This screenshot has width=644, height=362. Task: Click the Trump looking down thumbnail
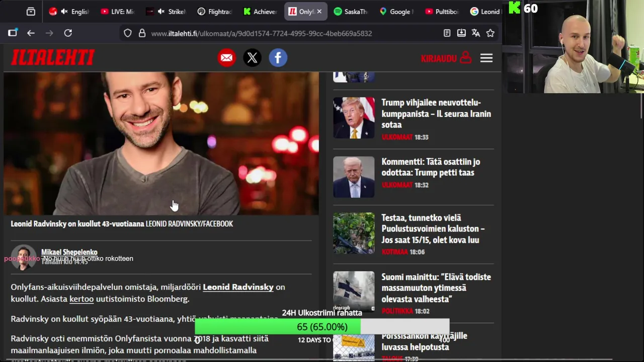tap(354, 177)
